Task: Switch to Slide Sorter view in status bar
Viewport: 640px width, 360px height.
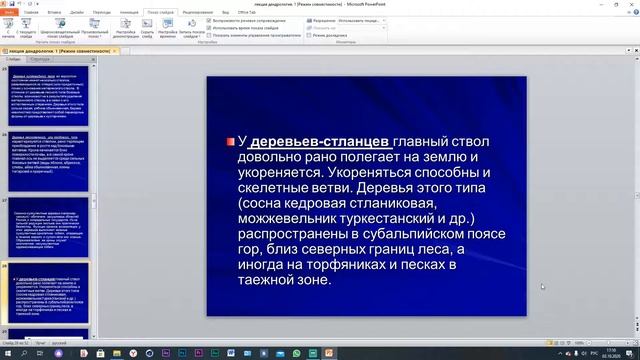Action: click(x=556, y=343)
